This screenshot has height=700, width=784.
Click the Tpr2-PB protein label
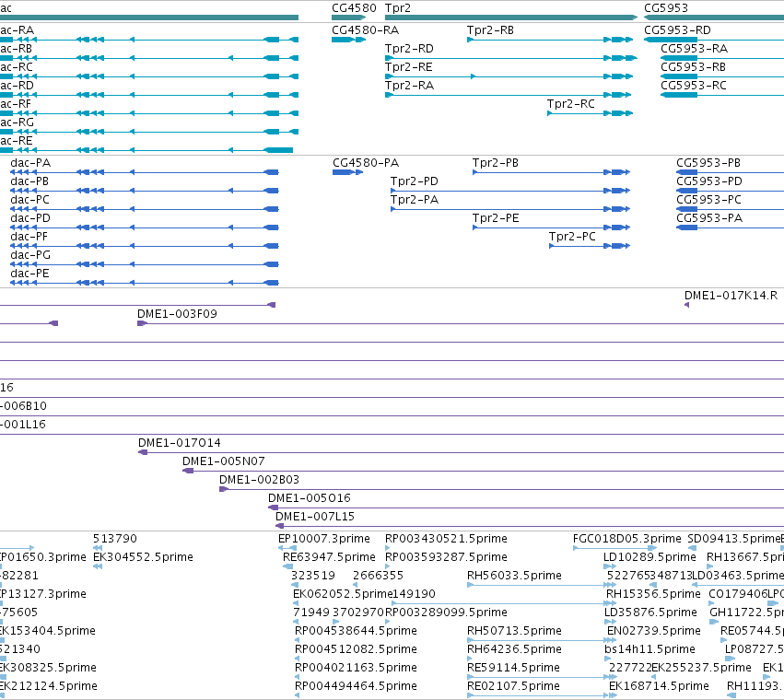pyautogui.click(x=496, y=163)
